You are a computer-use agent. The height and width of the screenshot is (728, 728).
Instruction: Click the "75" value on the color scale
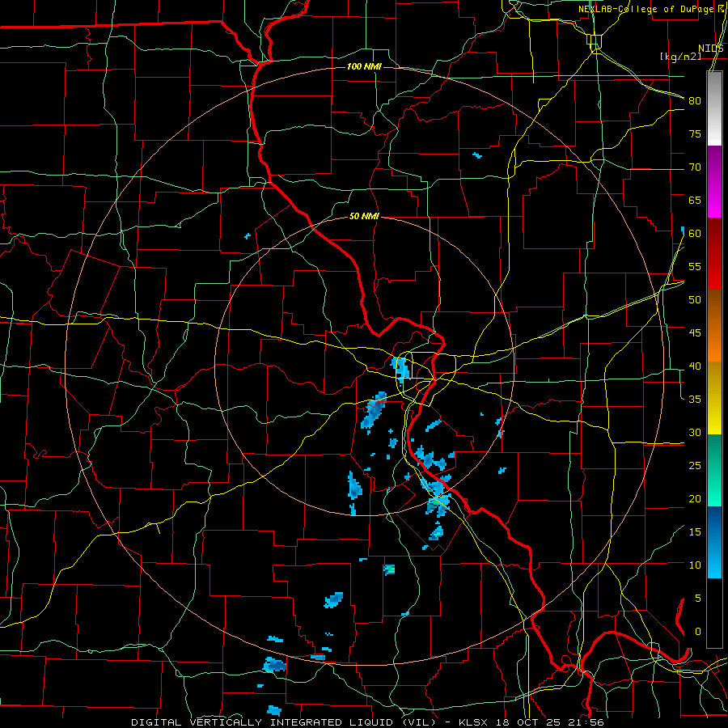click(695, 134)
